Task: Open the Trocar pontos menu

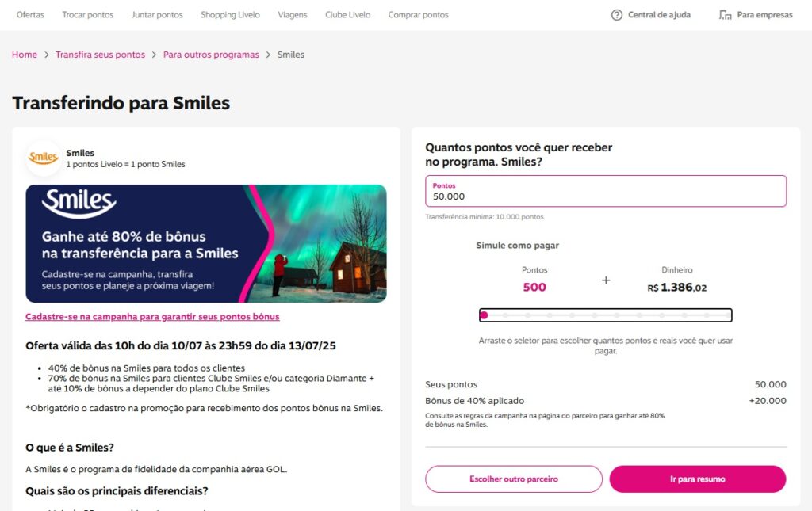Action: 88,15
